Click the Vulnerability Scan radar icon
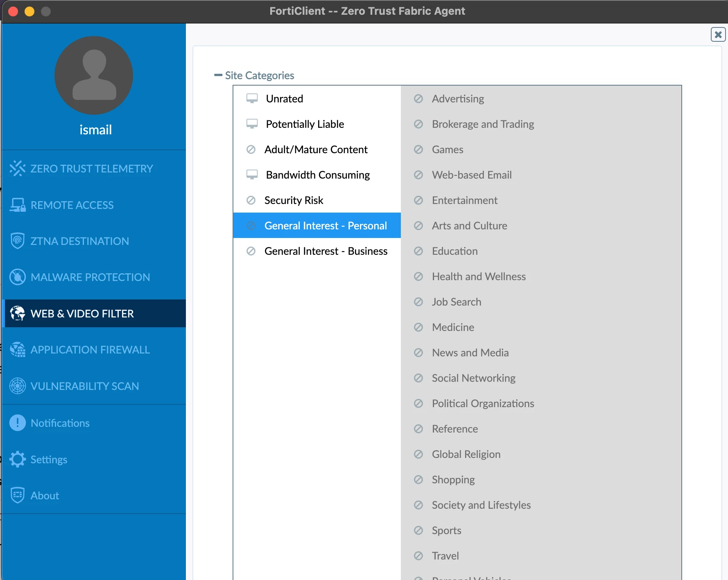The height and width of the screenshot is (580, 728). [18, 386]
